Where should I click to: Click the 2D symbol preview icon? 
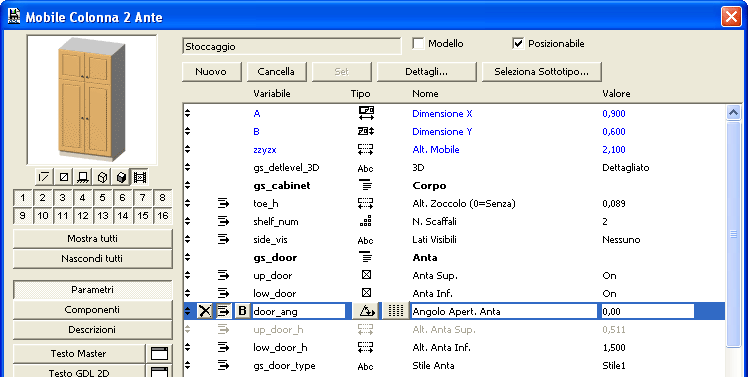pos(44,178)
